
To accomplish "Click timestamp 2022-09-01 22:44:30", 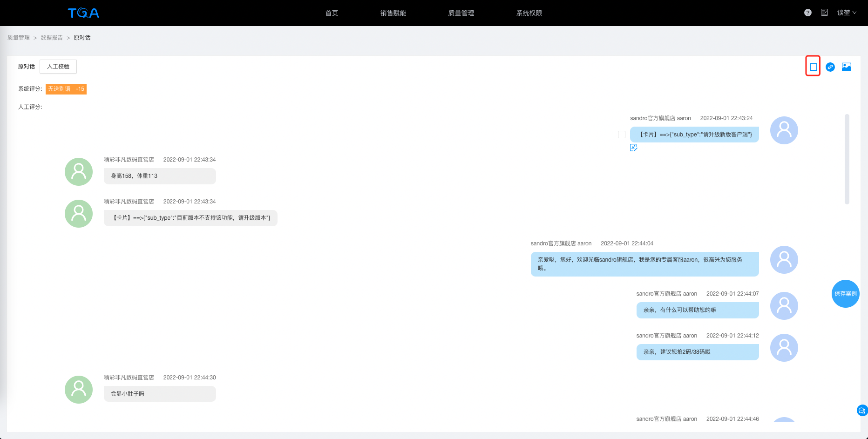I will 190,378.
